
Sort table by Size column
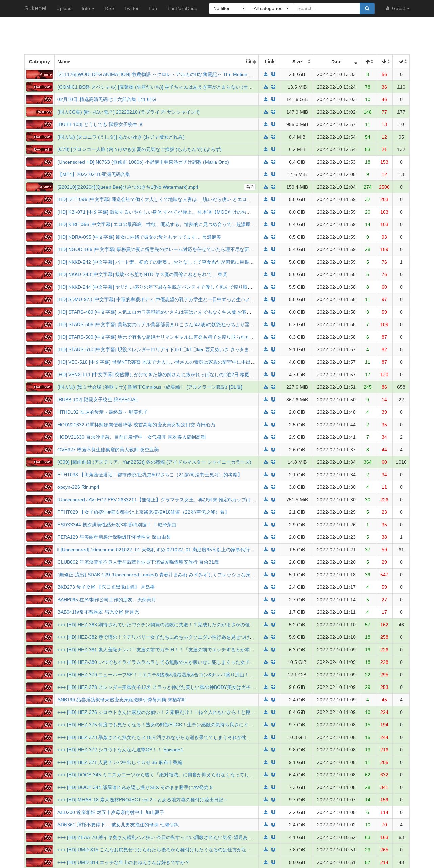pyautogui.click(x=297, y=62)
